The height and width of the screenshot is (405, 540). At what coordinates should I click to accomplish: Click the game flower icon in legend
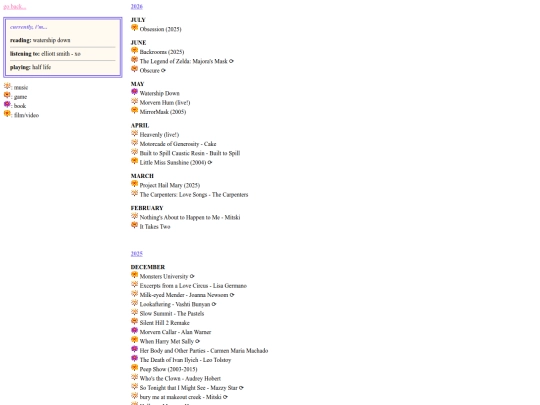7,95
